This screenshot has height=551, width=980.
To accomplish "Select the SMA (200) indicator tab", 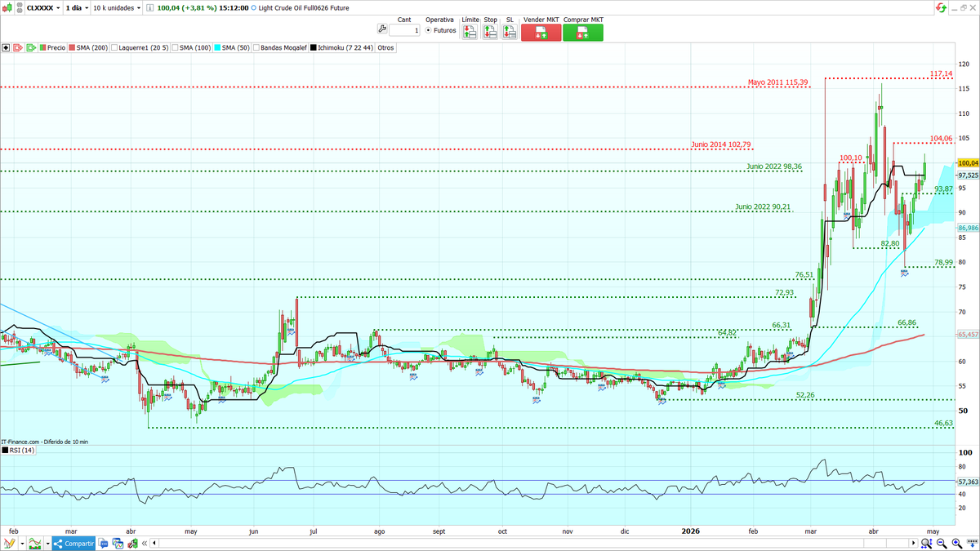I will coord(87,47).
